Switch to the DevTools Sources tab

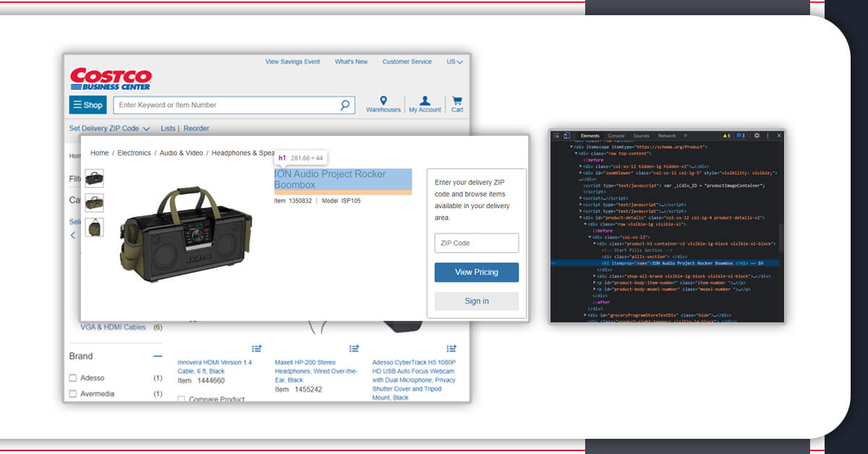pyautogui.click(x=641, y=135)
